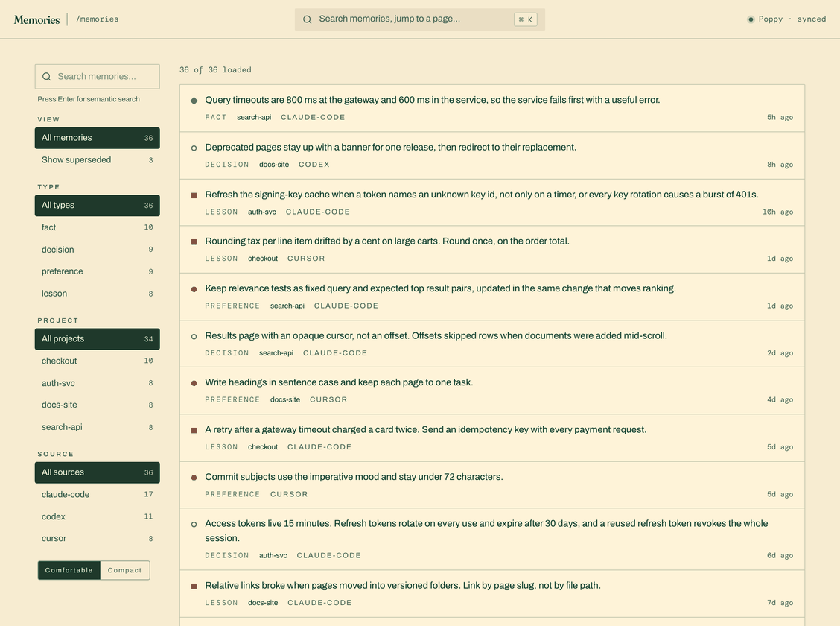840x626 pixels.
Task: Click the 36 of 36 loaded counter
Action: click(215, 69)
